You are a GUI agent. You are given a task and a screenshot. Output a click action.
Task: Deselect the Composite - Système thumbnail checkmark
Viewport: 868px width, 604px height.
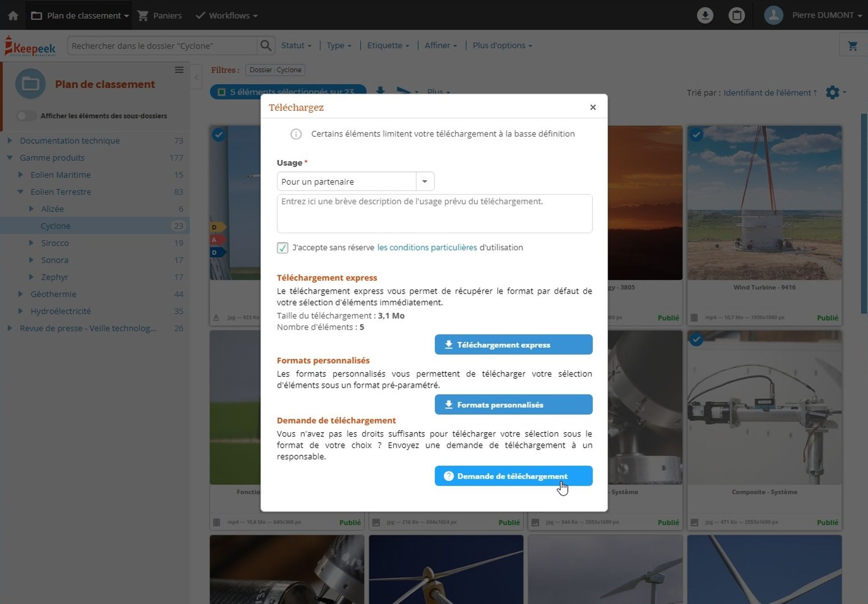(x=697, y=339)
